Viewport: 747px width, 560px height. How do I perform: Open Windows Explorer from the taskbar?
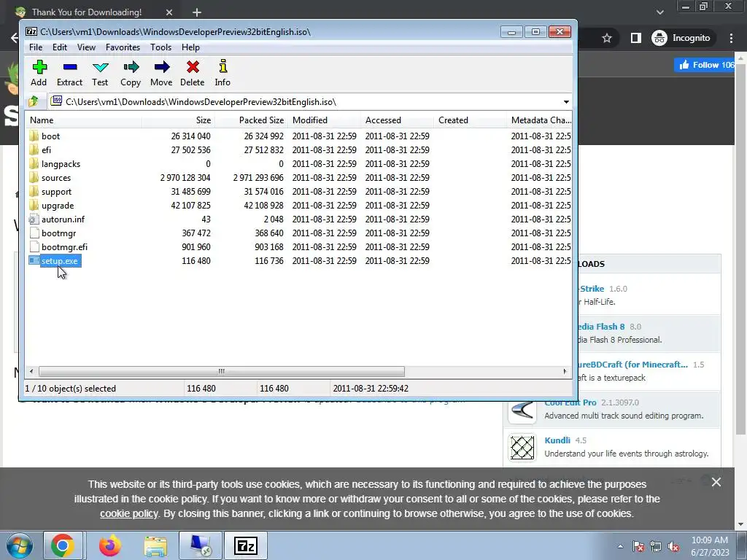click(x=155, y=545)
